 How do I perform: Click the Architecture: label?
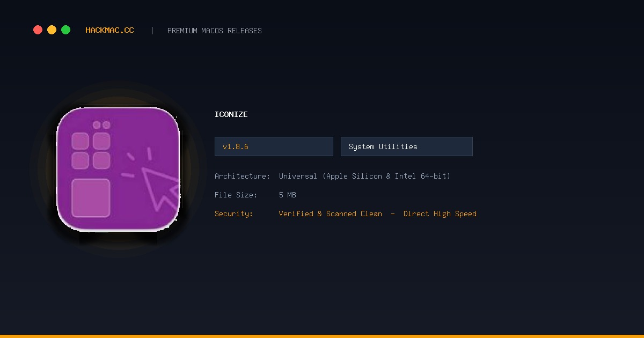[243, 176]
